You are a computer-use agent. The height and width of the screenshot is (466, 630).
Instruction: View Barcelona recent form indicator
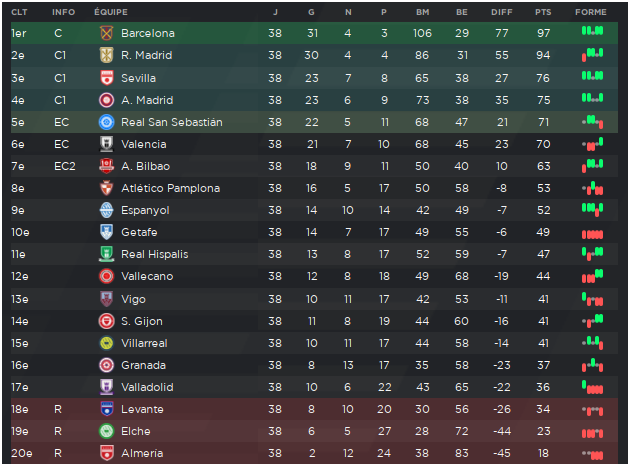(x=592, y=31)
